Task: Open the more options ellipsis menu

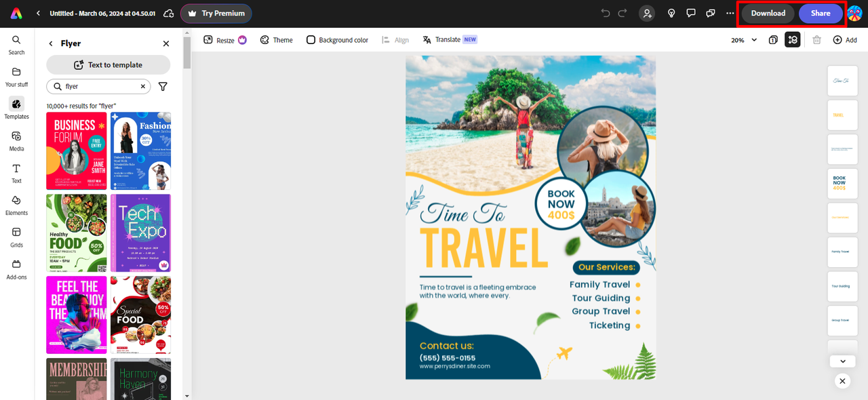Action: (730, 13)
